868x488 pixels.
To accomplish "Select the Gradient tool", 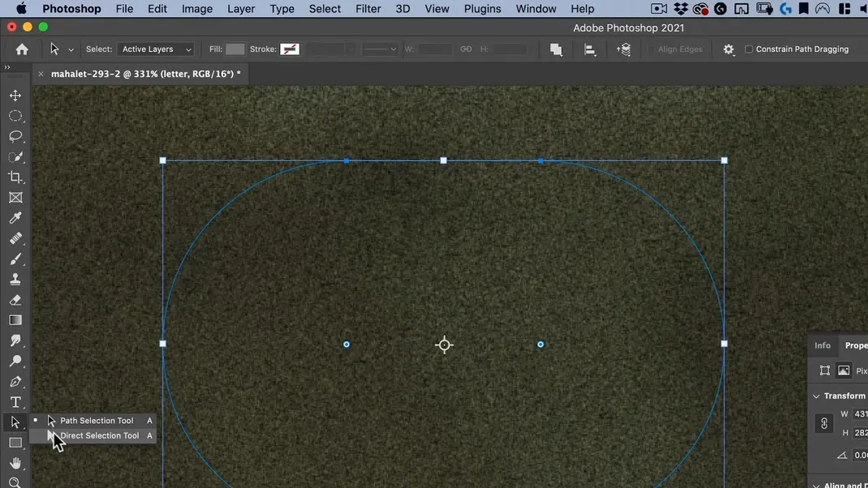I will [15, 321].
